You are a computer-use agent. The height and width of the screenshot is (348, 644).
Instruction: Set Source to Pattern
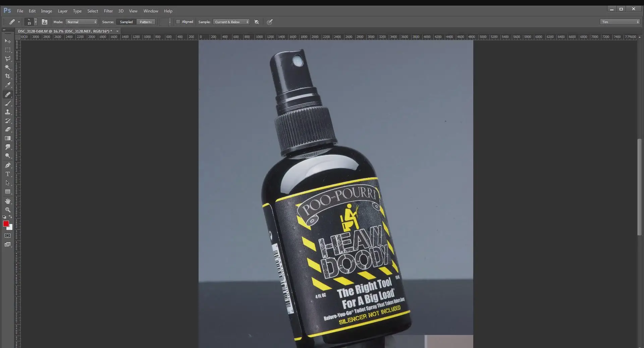point(146,22)
